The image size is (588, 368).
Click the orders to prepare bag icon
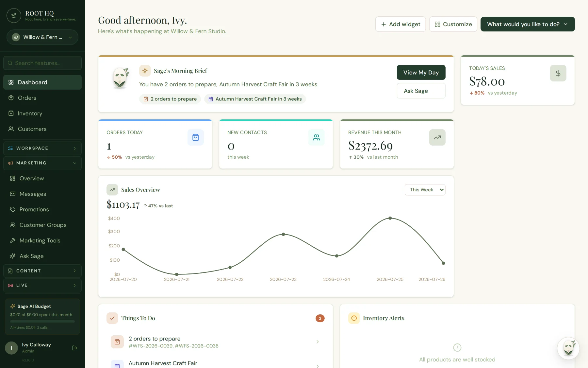pyautogui.click(x=117, y=342)
